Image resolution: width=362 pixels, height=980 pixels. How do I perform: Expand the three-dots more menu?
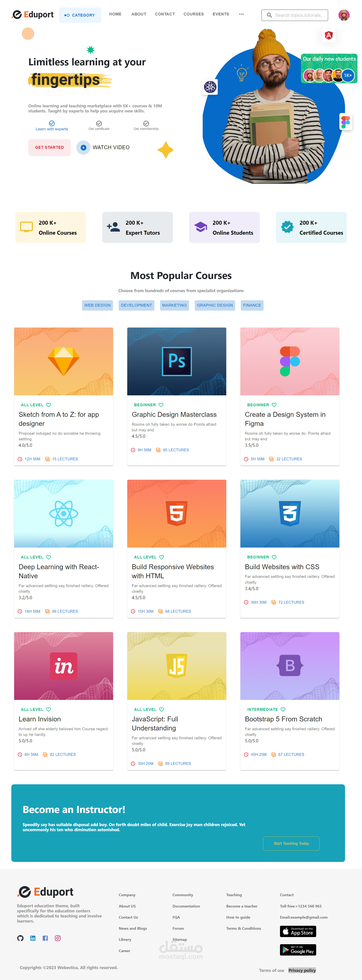point(241,14)
